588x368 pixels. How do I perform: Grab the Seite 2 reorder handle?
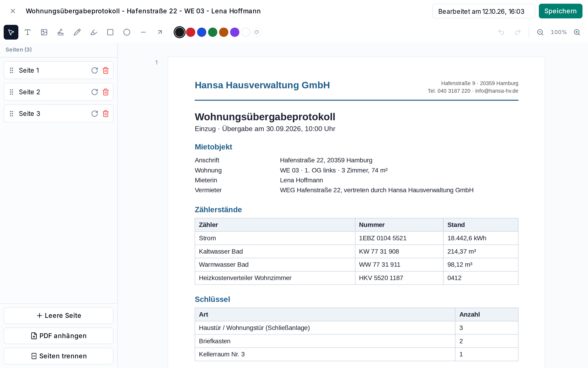click(11, 92)
